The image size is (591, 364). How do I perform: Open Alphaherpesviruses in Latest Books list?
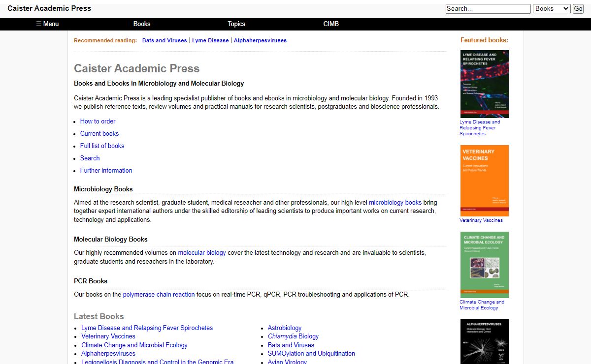pos(108,353)
